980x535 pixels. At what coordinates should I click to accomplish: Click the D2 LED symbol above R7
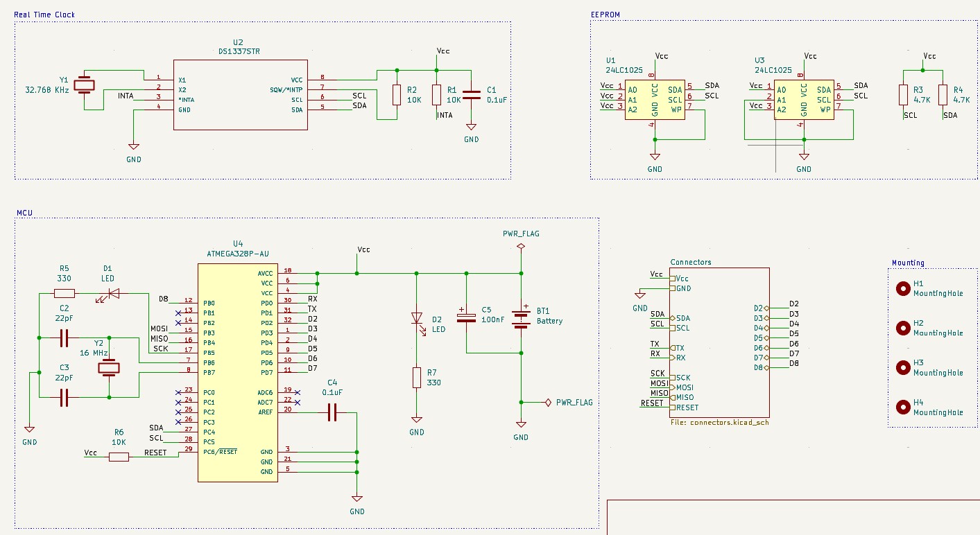coord(417,318)
